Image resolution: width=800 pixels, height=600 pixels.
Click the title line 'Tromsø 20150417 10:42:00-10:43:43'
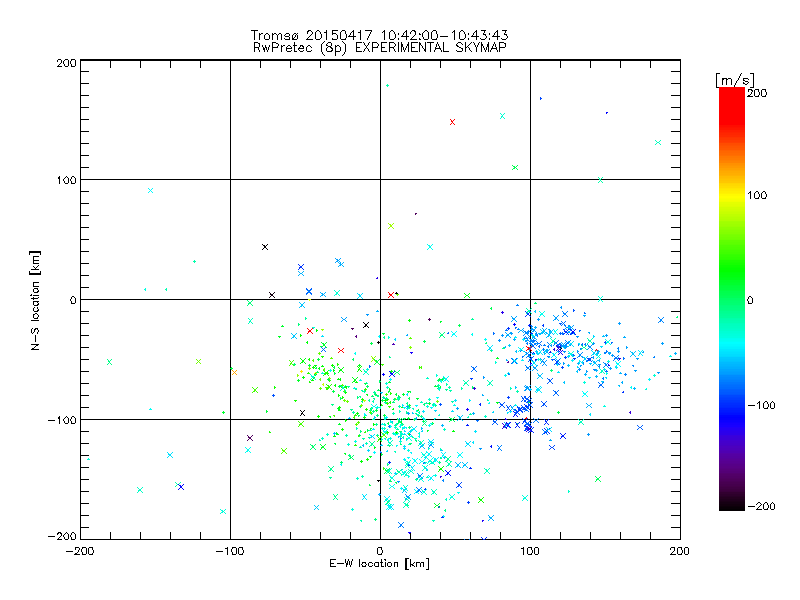[379, 35]
